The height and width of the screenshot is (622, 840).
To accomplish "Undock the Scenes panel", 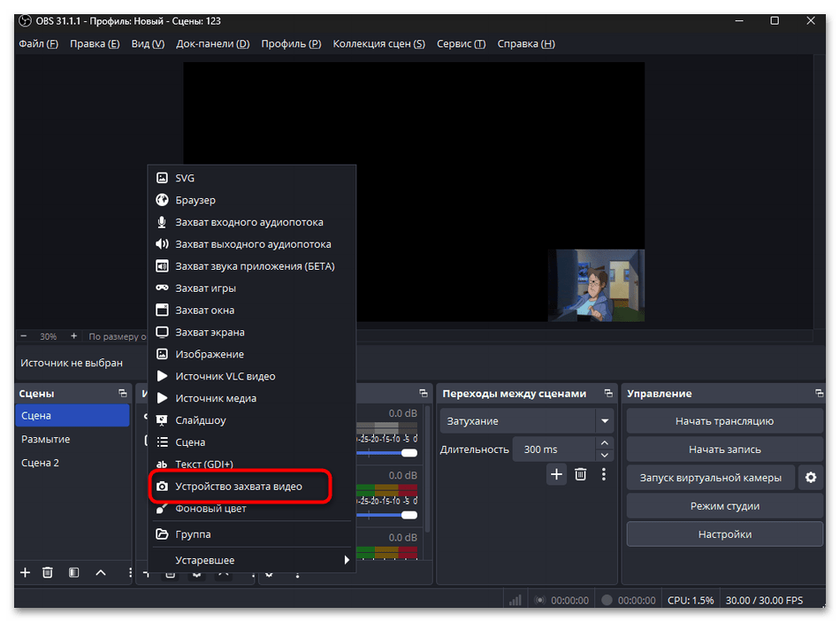I will (123, 394).
